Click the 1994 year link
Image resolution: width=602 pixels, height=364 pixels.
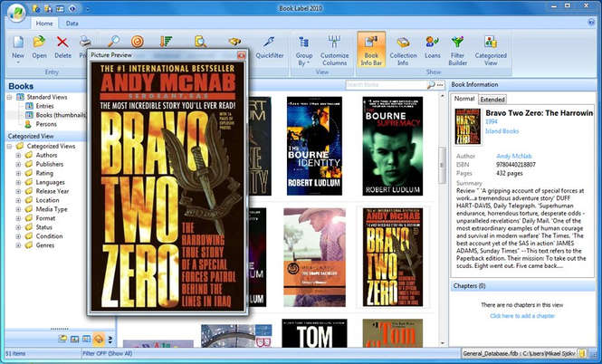(492, 121)
